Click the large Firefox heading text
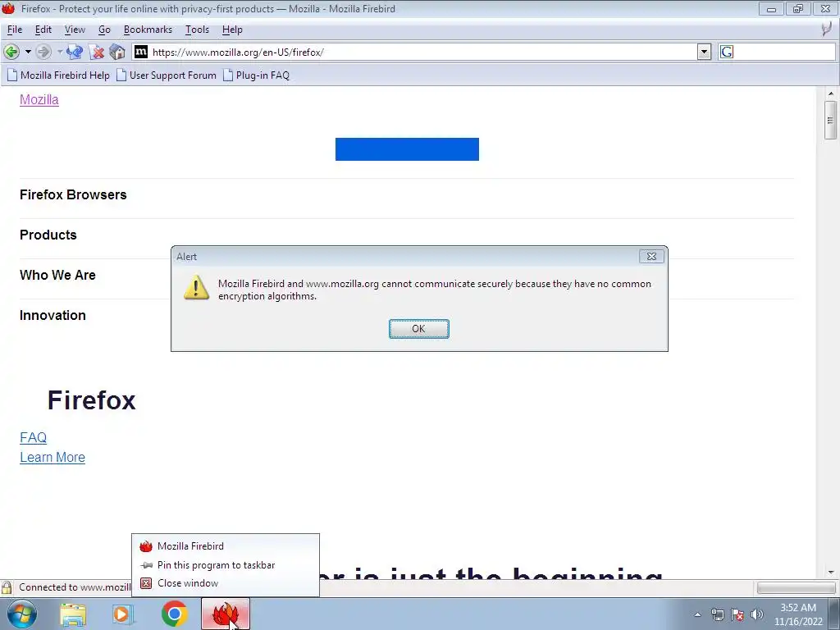840x630 pixels. [92, 400]
